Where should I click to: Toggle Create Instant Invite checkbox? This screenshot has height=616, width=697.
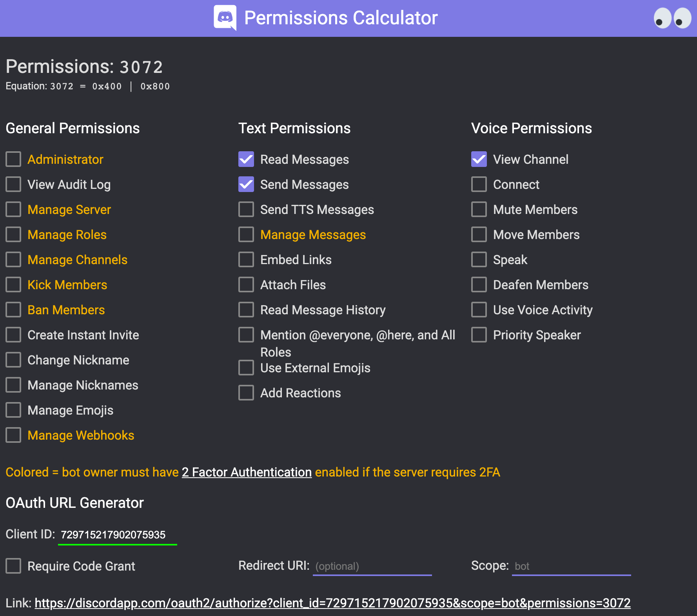tap(13, 335)
